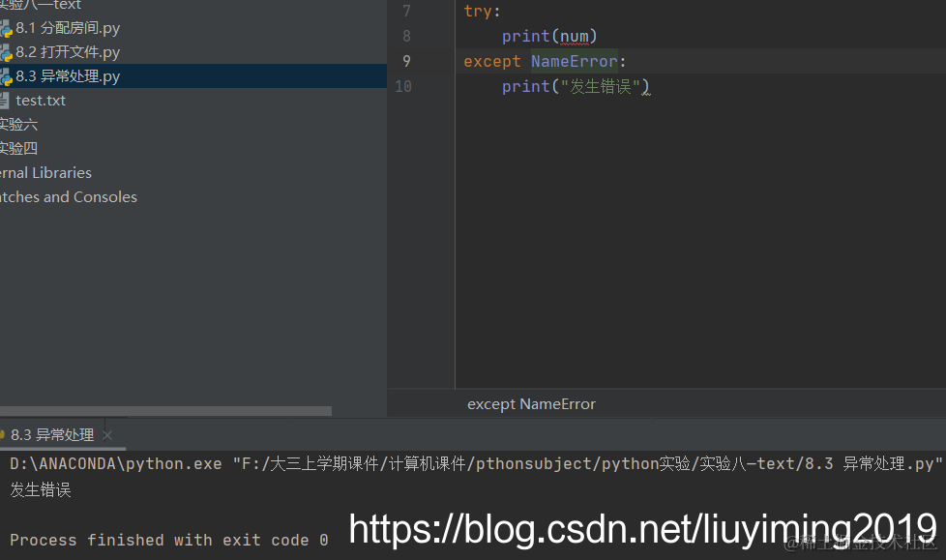Click the 发生错误 output line in console
Viewport: 946px width, 560px height.
pos(41,489)
